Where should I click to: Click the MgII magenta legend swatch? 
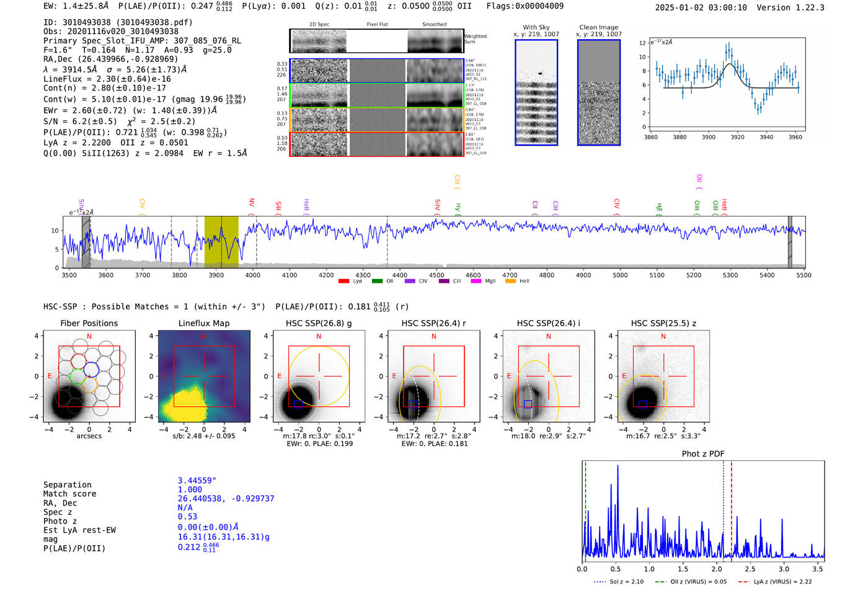pyautogui.click(x=476, y=282)
